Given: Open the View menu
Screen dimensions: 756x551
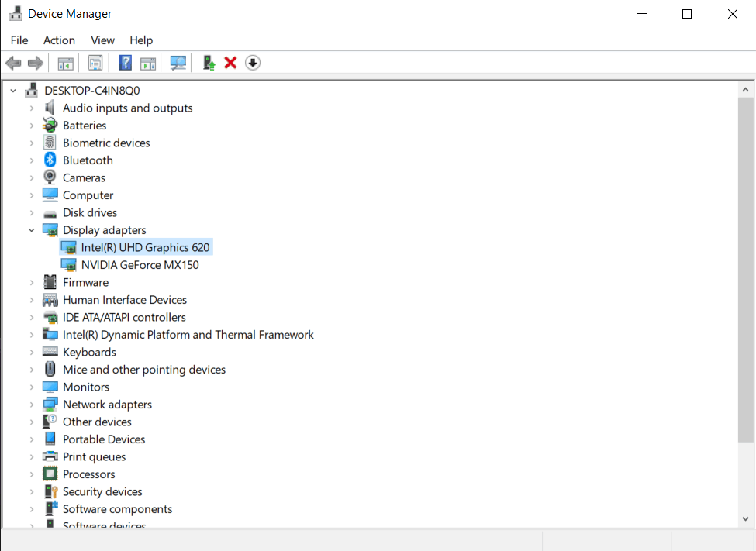Looking at the screenshot, I should (102, 40).
